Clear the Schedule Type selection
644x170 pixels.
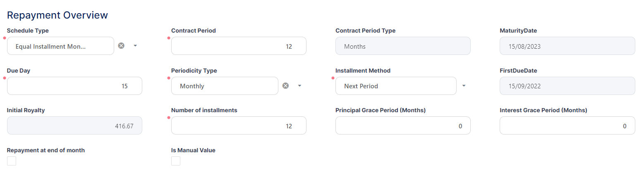tap(121, 46)
